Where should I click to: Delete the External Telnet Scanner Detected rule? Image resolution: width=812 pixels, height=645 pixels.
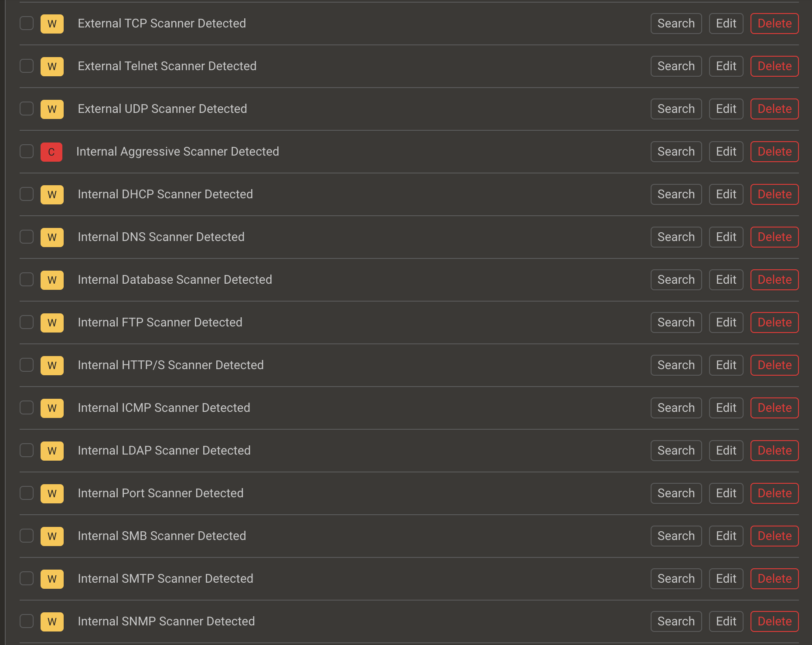point(774,66)
